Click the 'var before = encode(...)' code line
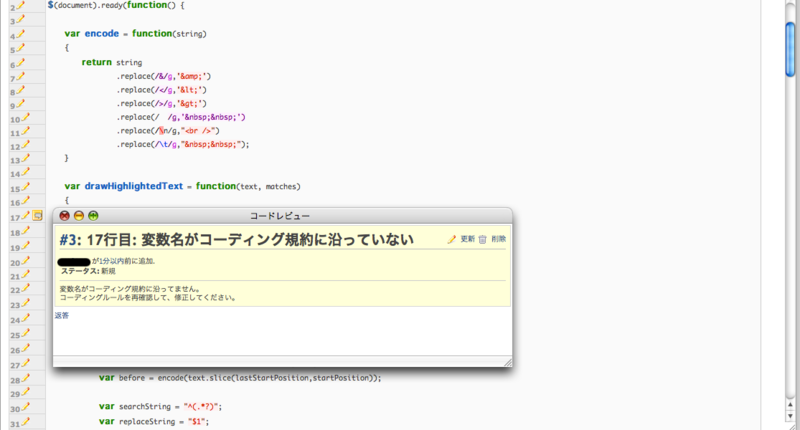Viewport: 800px width, 430px height. [x=240, y=378]
